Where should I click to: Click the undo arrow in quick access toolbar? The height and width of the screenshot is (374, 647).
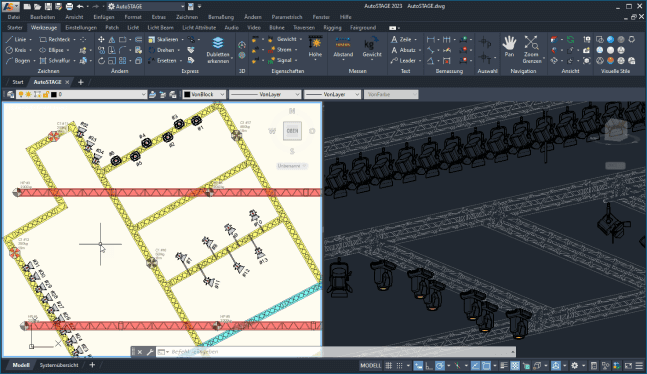click(80, 7)
